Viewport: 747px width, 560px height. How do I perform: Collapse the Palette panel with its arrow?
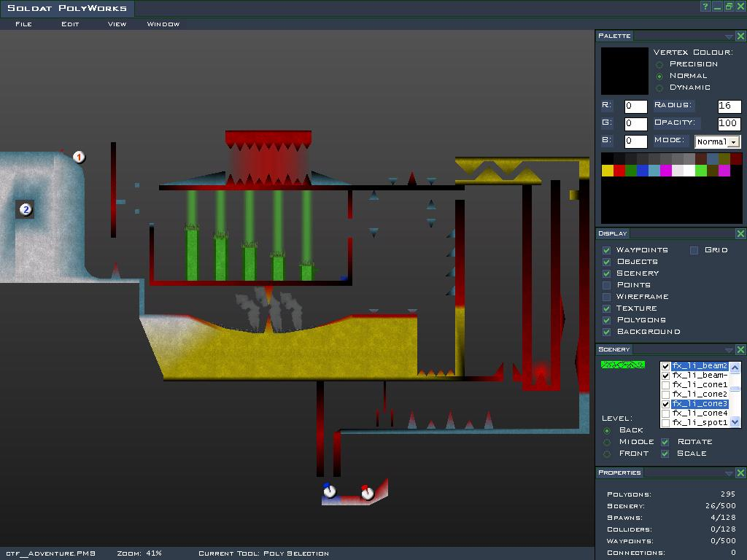pyautogui.click(x=729, y=36)
